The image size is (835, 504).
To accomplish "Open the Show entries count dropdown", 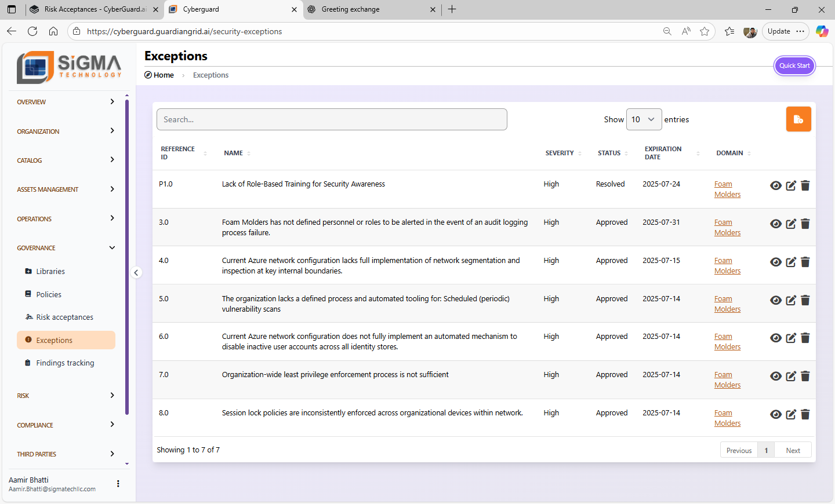I will [644, 119].
